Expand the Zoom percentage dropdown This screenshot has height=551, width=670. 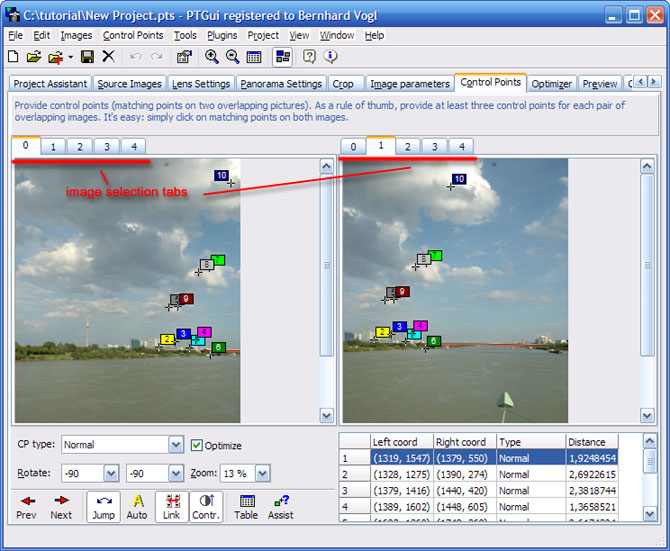262,473
